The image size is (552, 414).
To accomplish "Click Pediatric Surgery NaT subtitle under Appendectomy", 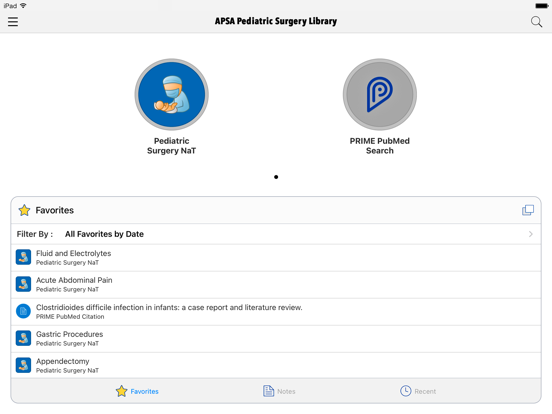I will (x=67, y=371).
